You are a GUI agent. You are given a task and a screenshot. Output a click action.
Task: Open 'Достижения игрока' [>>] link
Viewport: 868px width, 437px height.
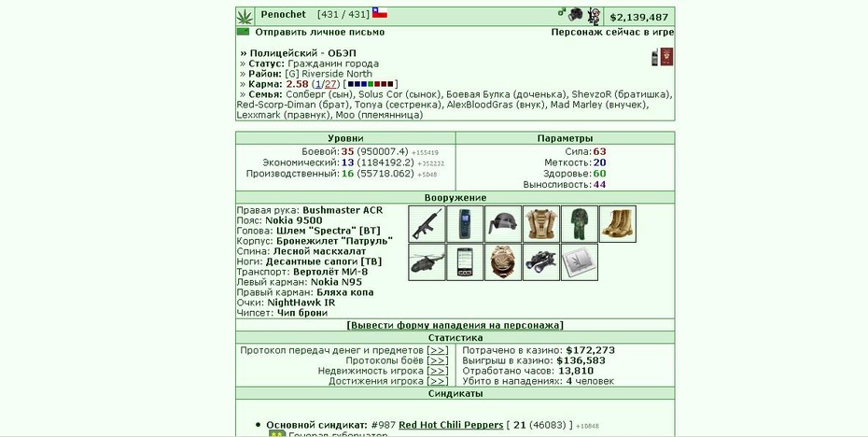click(x=438, y=381)
